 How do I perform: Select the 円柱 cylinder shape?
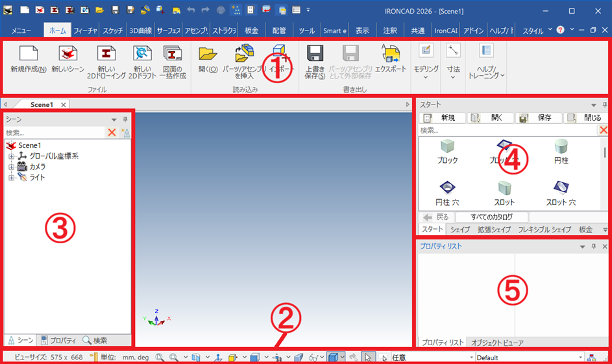561,152
